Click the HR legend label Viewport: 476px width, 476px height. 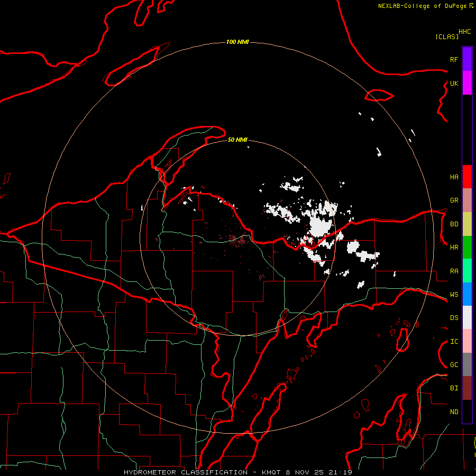454,248
